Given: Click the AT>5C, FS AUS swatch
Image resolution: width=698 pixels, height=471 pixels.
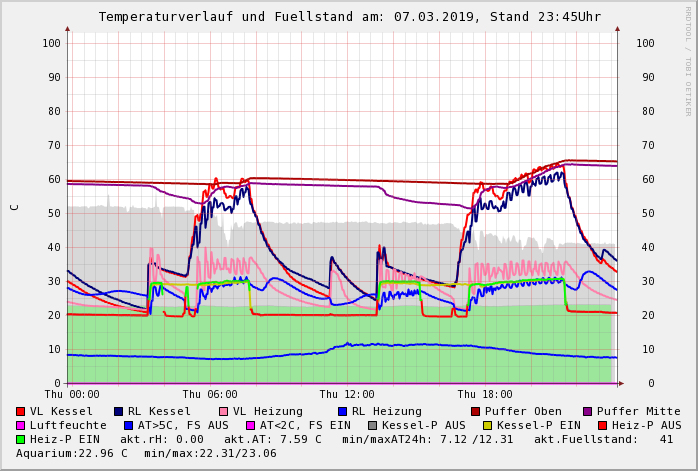Looking at the screenshot, I should tap(129, 426).
